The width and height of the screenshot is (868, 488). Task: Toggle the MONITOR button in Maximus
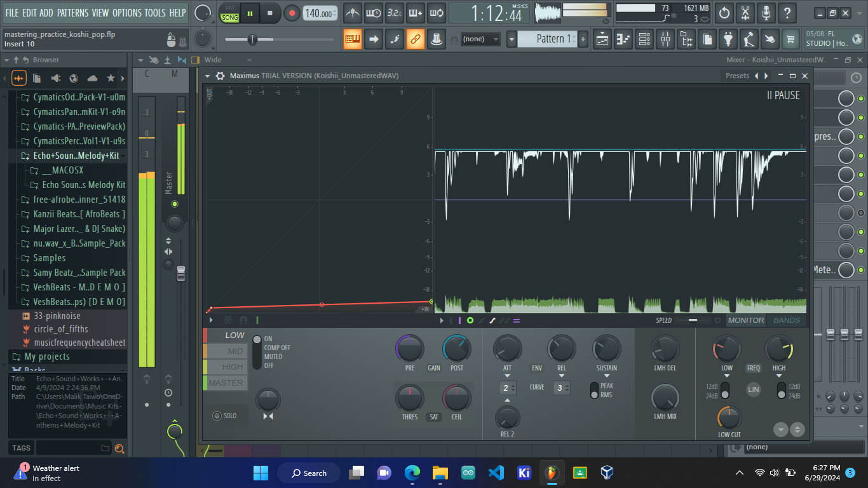(746, 320)
